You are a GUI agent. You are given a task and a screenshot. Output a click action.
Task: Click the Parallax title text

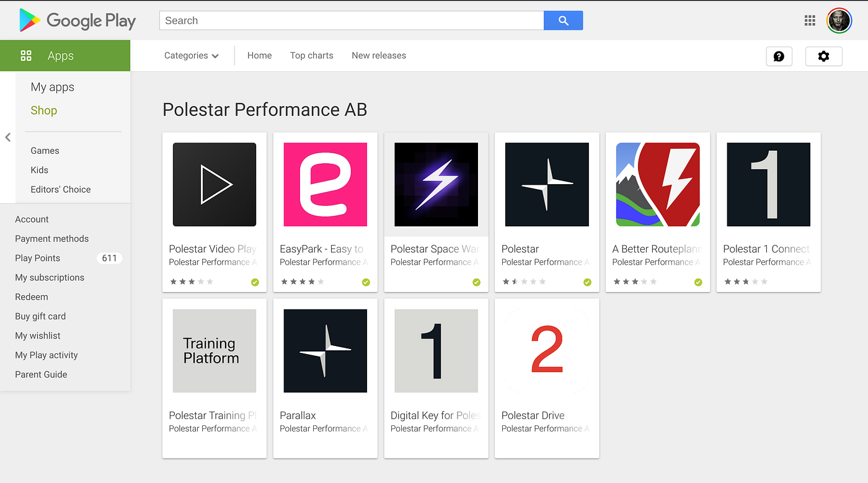coord(298,415)
